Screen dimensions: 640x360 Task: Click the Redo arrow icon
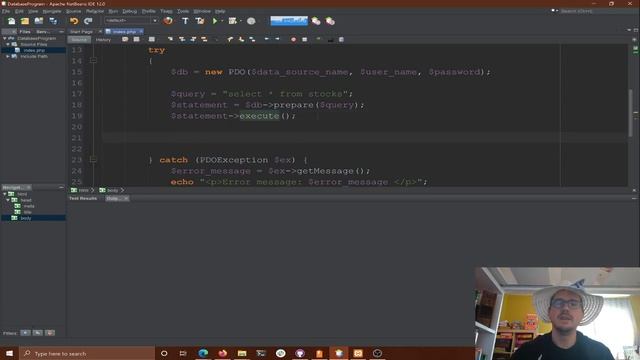[x=88, y=21]
